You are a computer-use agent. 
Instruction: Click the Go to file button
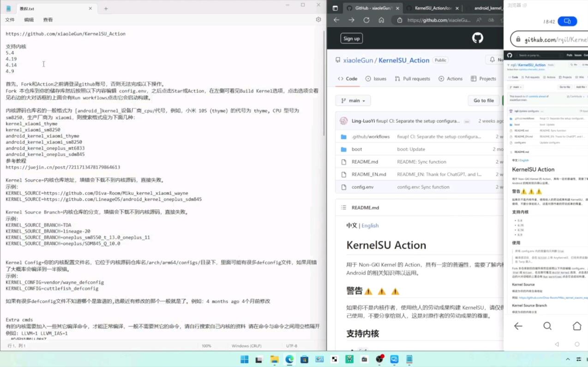[x=483, y=101]
